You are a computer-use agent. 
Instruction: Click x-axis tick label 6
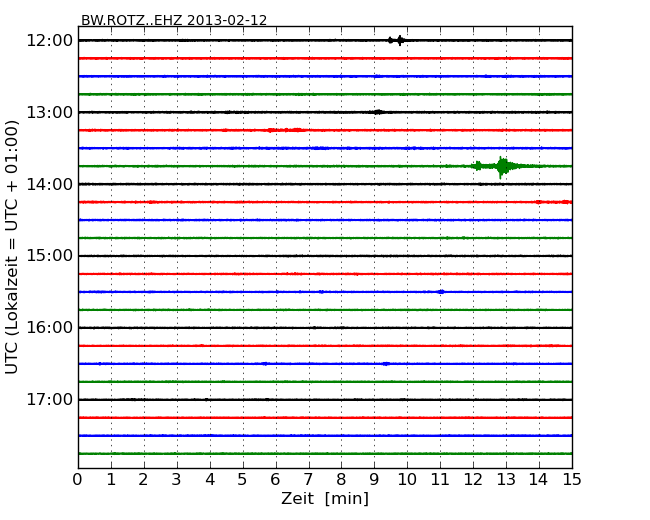(x=275, y=480)
